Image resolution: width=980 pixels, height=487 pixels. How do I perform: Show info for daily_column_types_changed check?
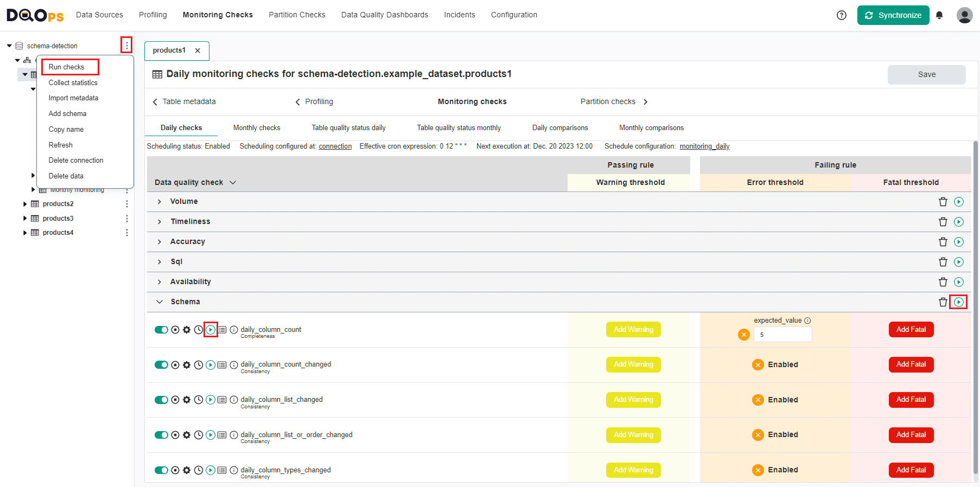click(234, 470)
